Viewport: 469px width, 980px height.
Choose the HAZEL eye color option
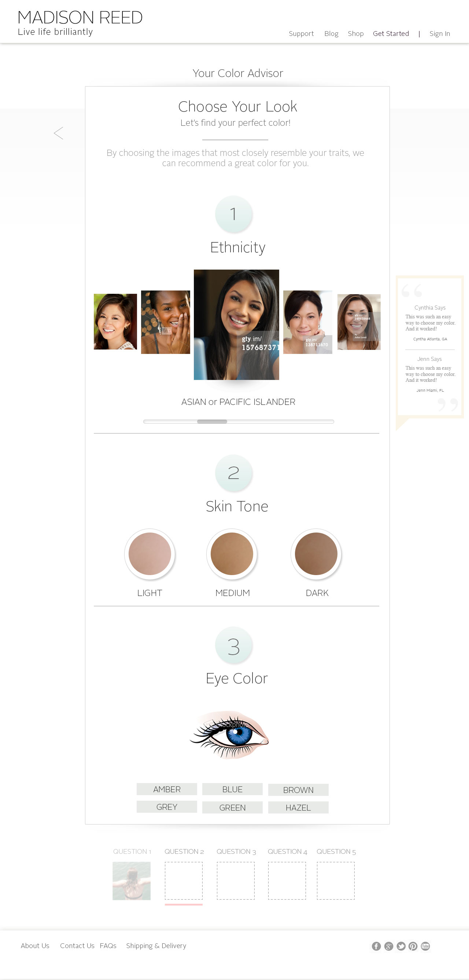pyautogui.click(x=298, y=807)
